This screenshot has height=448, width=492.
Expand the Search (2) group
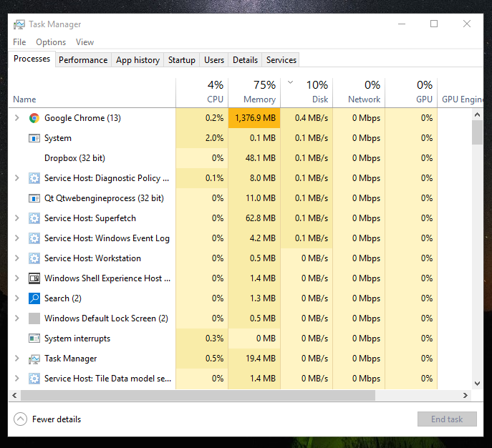point(17,298)
